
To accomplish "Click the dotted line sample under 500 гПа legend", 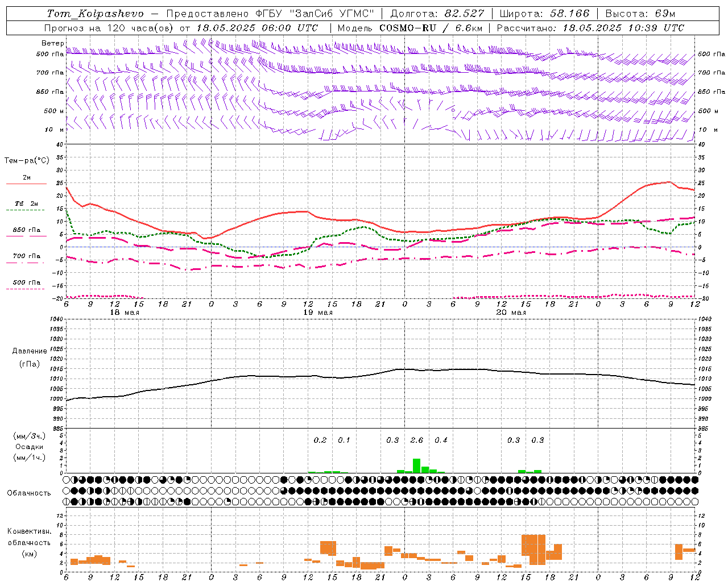I will click(26, 289).
